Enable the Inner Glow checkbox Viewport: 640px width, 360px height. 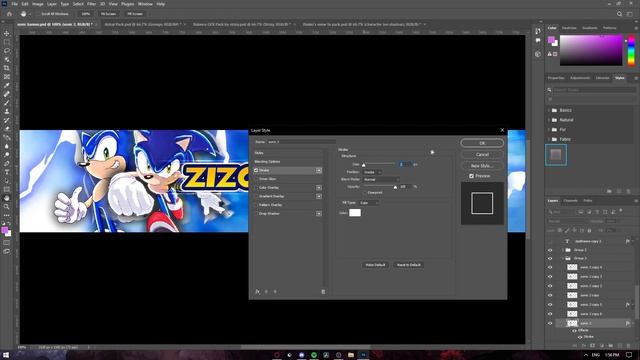coord(256,179)
